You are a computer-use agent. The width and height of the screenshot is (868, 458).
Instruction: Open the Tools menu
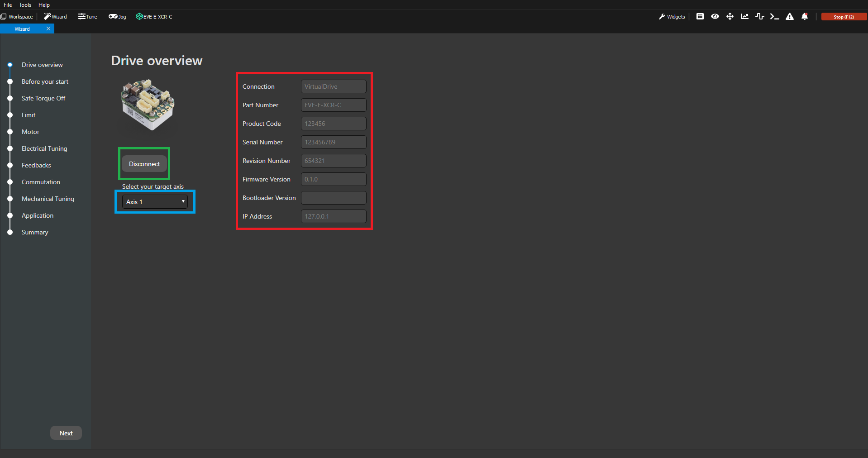(x=25, y=5)
